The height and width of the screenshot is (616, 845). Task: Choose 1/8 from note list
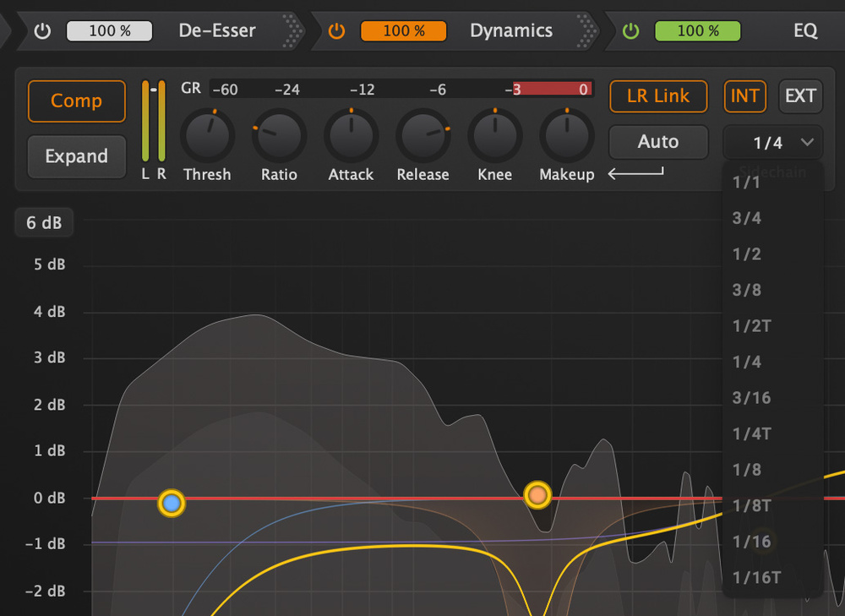pos(773,470)
